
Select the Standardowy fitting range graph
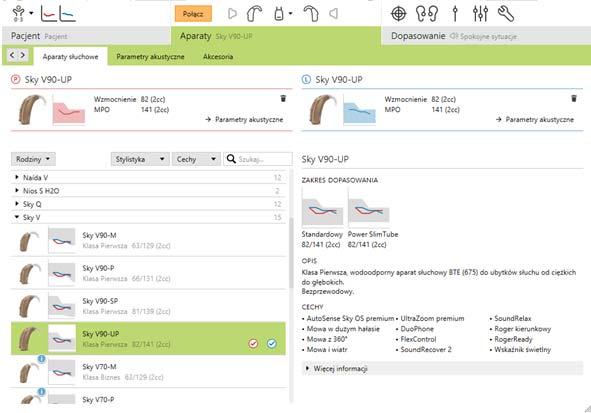click(x=323, y=207)
